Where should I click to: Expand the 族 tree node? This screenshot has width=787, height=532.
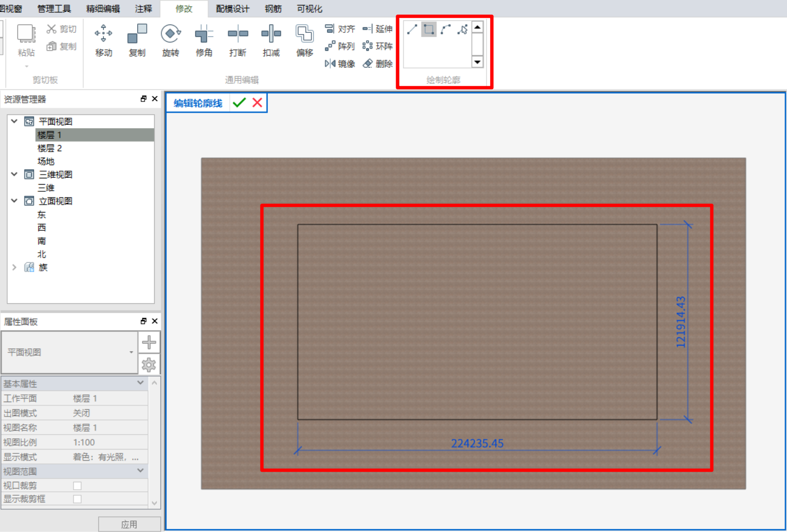click(x=15, y=267)
